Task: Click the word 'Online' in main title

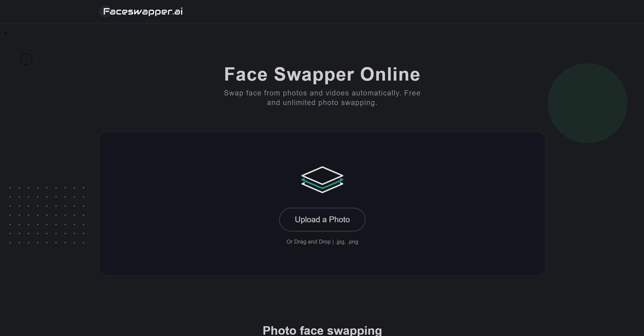Action: (390, 74)
